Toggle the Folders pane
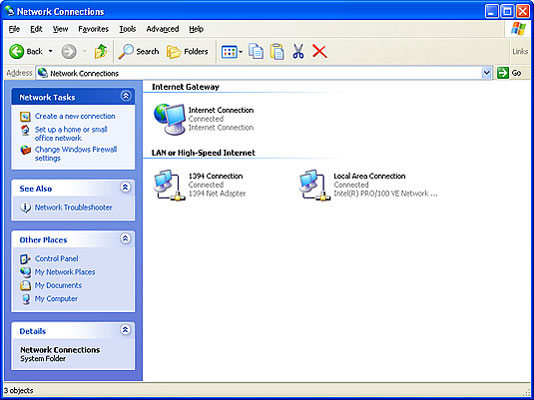The height and width of the screenshot is (400, 534). click(187, 52)
